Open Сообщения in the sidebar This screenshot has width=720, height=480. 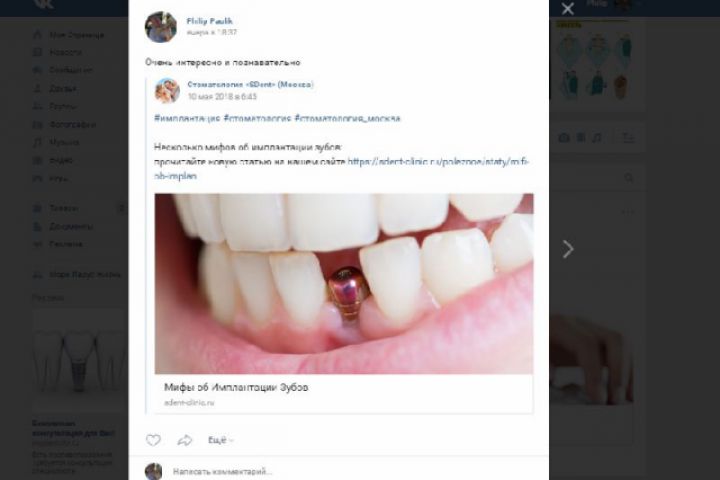click(71, 70)
